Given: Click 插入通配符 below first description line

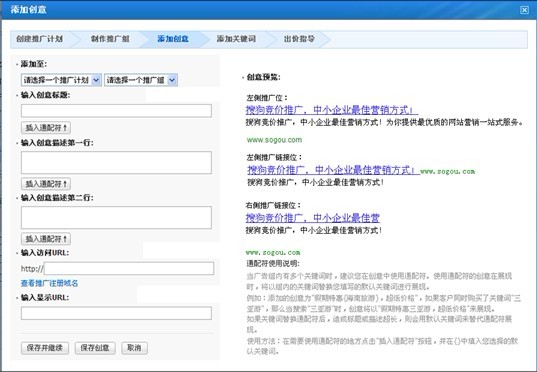Looking at the screenshot, I should 46,184.
